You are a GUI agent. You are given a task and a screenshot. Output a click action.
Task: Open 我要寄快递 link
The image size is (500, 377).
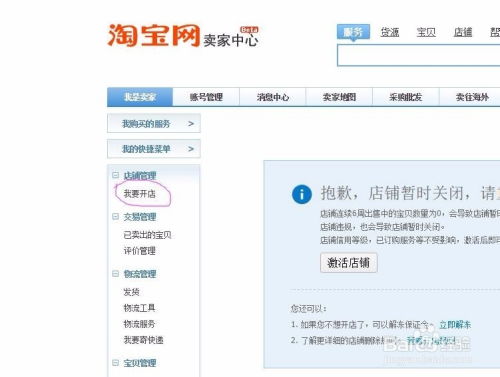143,340
